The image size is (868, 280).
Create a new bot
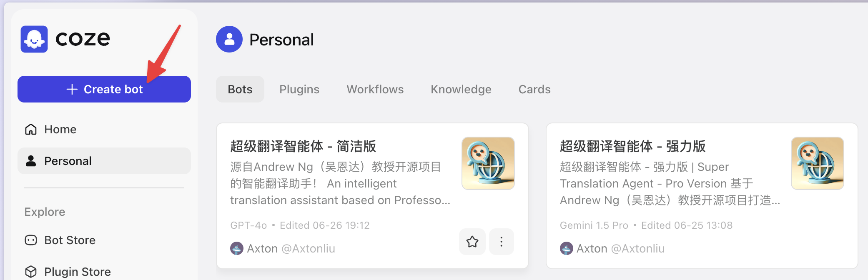point(104,89)
